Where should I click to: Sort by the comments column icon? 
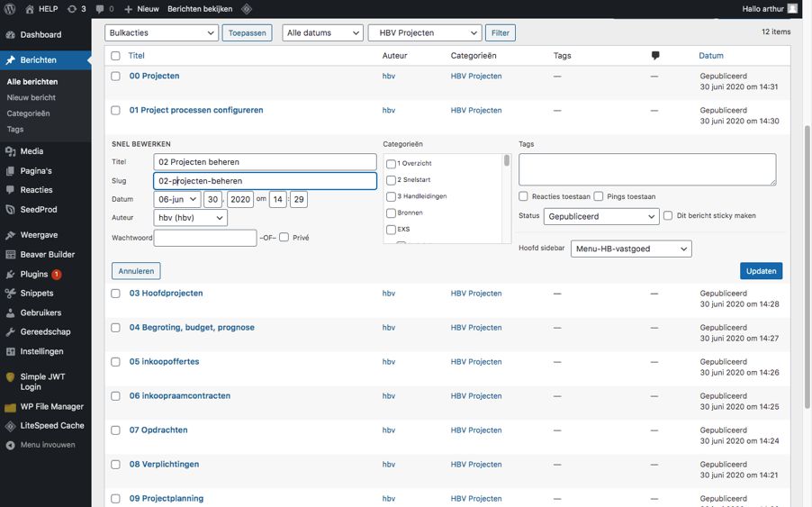point(654,56)
